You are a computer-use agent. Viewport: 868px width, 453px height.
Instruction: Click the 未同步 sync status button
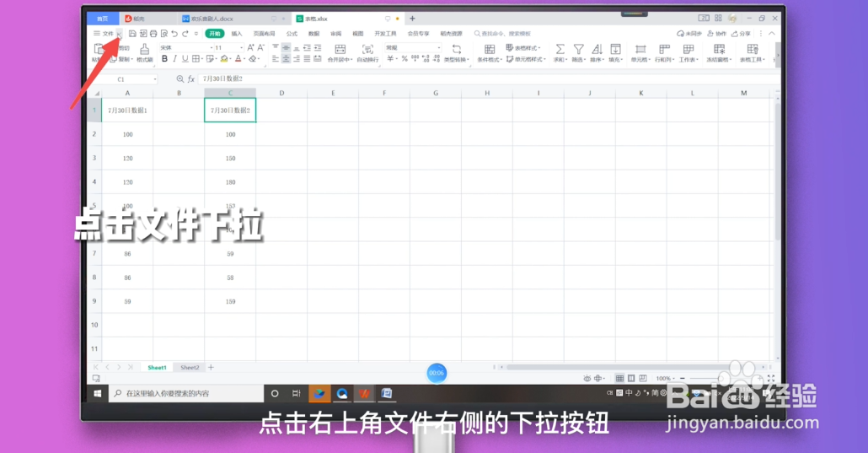coord(689,34)
